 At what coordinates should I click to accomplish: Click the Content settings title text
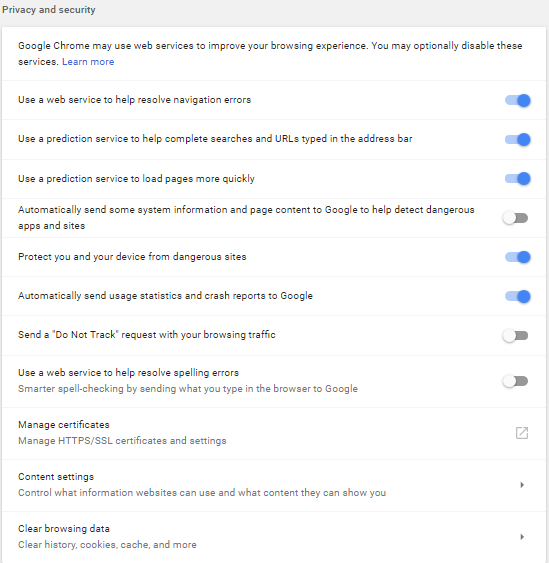(56, 476)
